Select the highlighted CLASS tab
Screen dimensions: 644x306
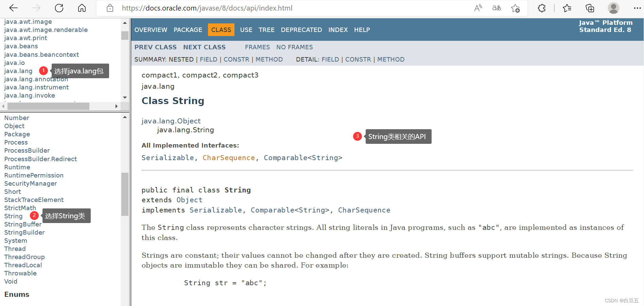pos(221,30)
